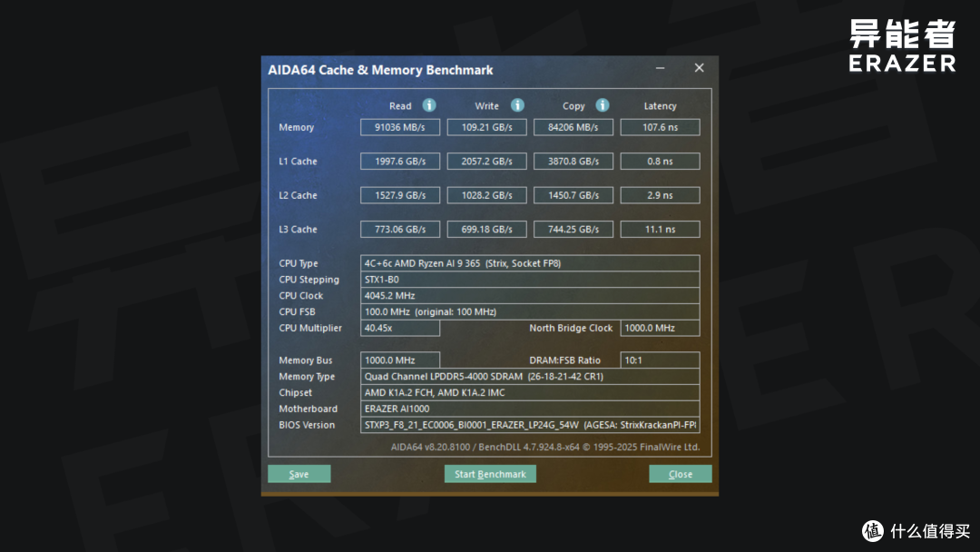Click the Write column header text
Image resolution: width=980 pixels, height=552 pixels.
[487, 106]
